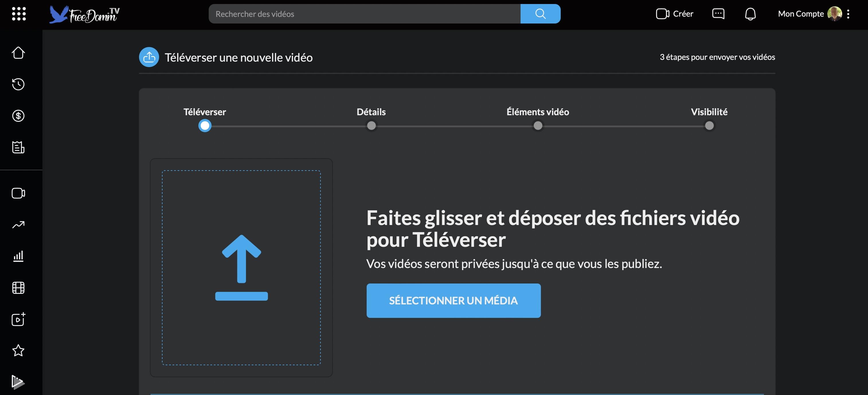868x395 pixels.
Task: Click the dollar monetization sidebar icon
Action: tap(18, 116)
